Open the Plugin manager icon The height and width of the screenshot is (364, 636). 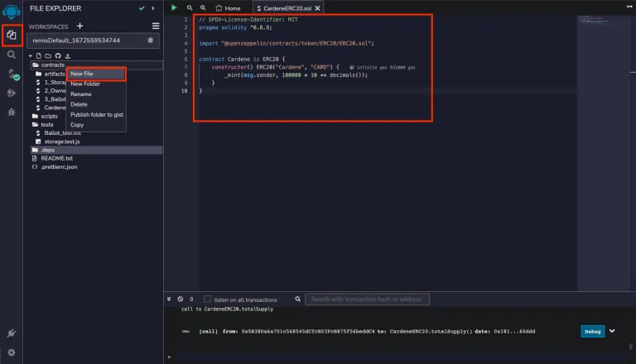pos(12,333)
